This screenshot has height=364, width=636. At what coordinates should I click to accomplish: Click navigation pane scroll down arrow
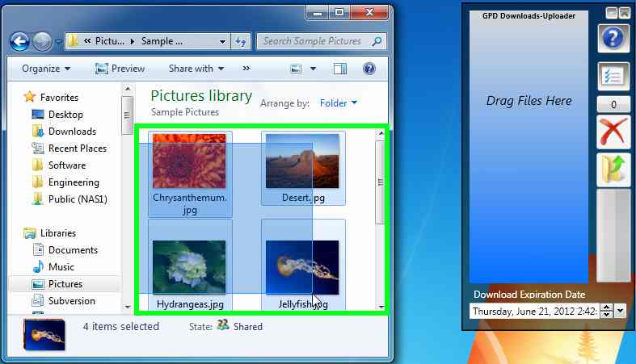click(128, 307)
